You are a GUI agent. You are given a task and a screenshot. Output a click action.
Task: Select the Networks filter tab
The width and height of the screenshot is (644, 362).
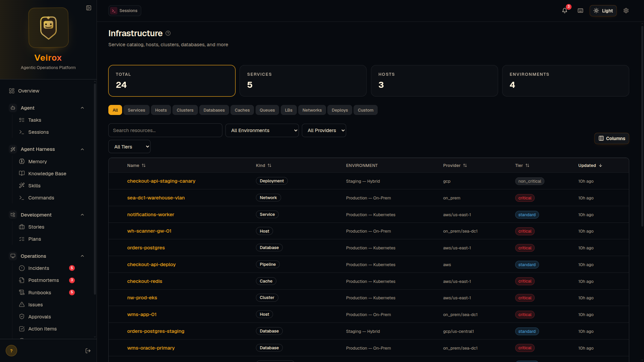[x=312, y=110]
